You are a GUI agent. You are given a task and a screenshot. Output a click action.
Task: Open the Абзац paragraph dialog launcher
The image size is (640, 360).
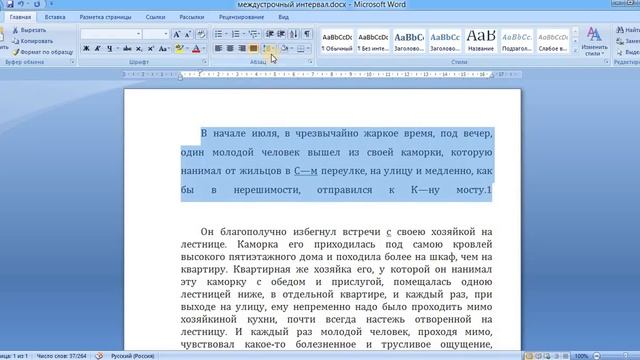310,62
